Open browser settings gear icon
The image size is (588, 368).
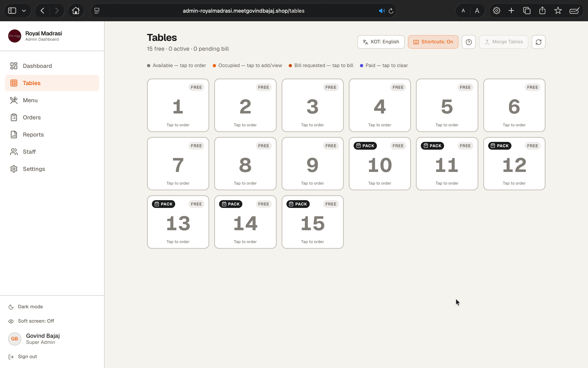tap(496, 11)
